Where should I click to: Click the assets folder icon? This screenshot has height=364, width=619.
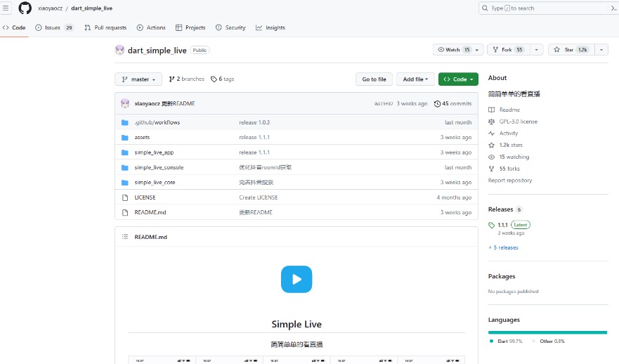click(x=125, y=138)
